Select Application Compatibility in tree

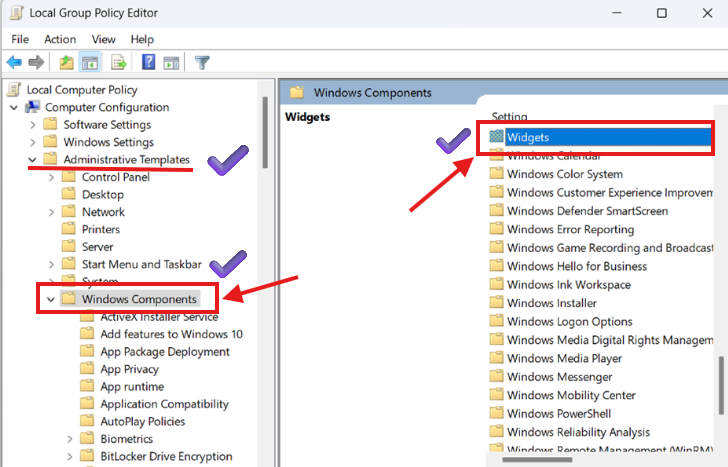(164, 404)
